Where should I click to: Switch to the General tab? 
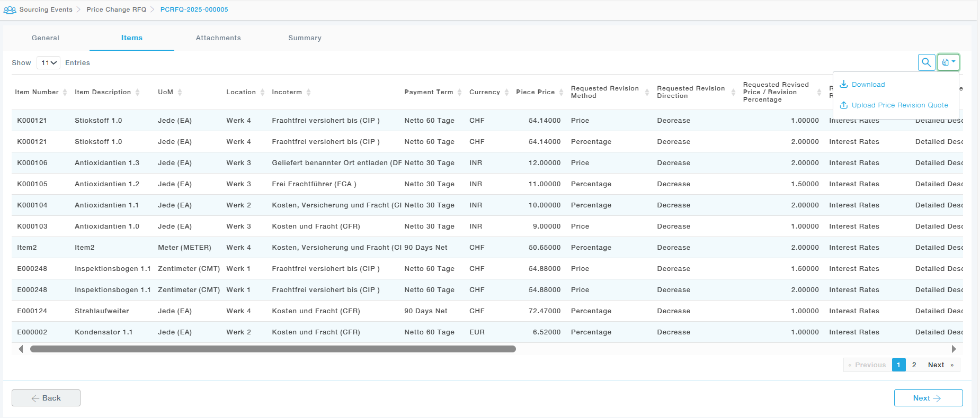[x=46, y=38]
